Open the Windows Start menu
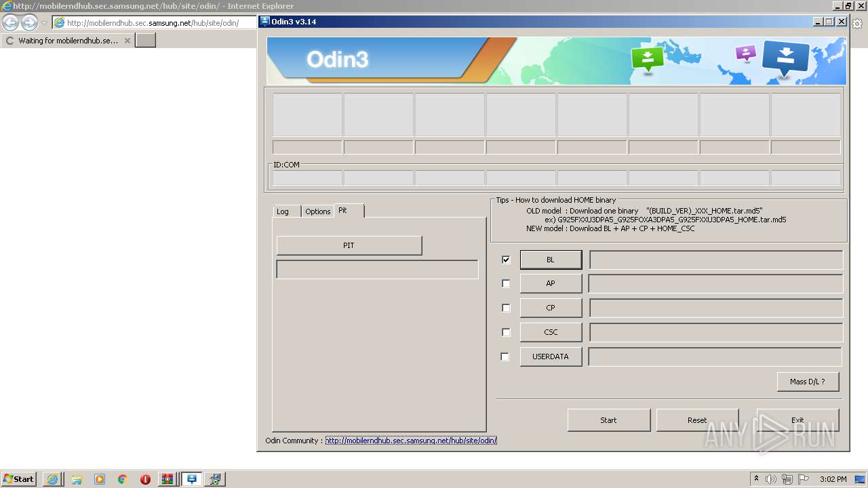Viewport: 868px width, 488px height. [19, 479]
